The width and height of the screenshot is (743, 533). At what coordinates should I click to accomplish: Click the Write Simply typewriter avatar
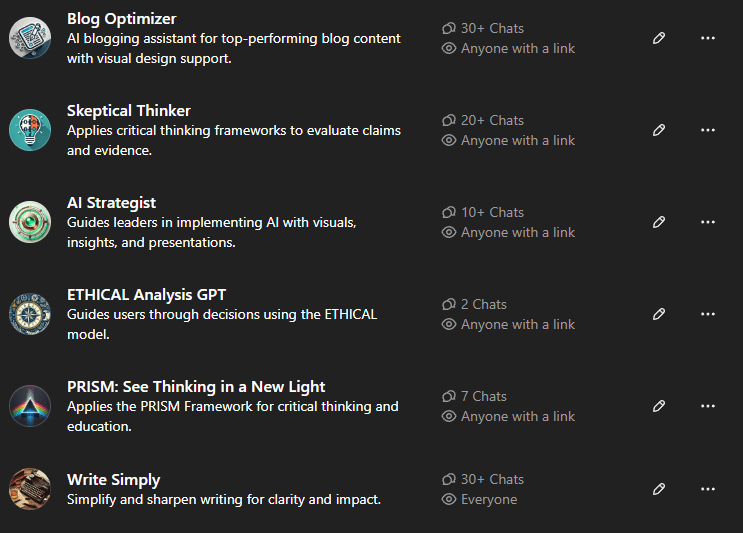30,489
